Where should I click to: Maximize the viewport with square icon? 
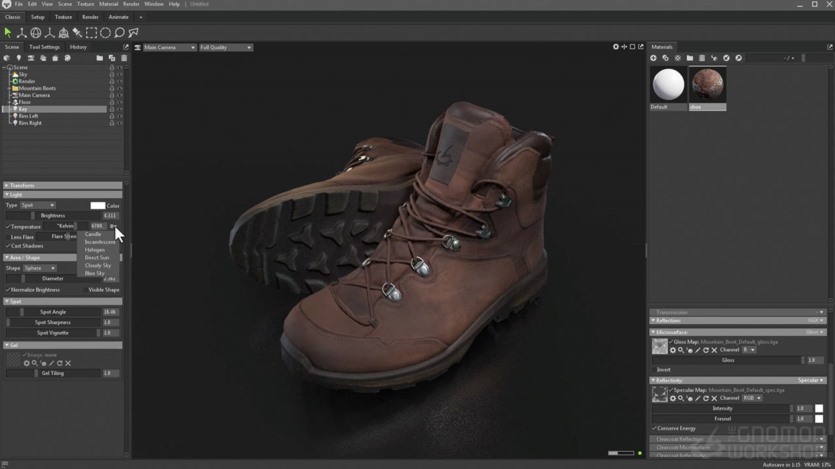tap(632, 47)
